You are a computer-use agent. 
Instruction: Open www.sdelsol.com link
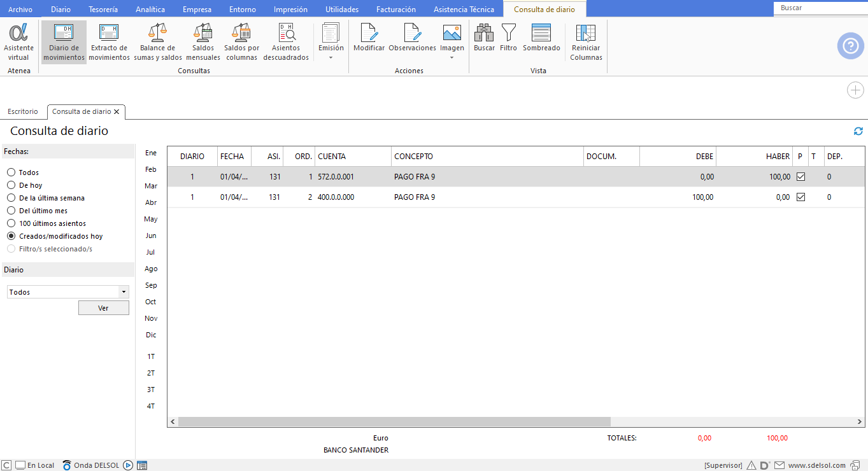coord(817,465)
